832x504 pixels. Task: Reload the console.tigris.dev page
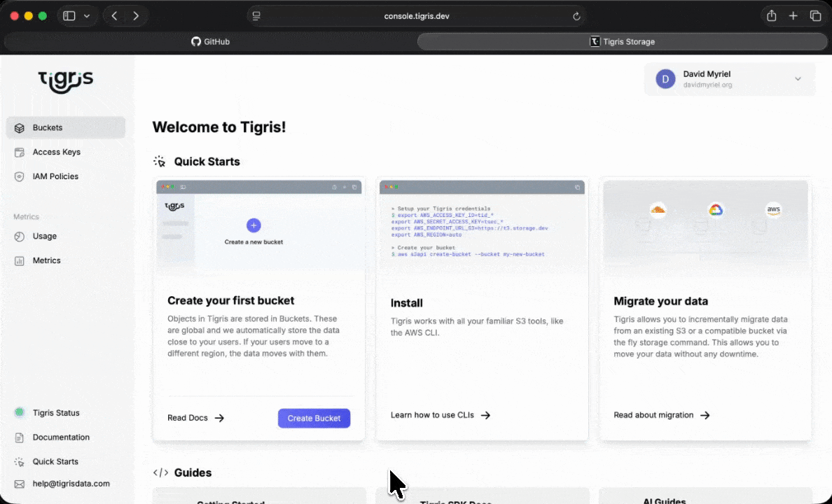pyautogui.click(x=576, y=15)
